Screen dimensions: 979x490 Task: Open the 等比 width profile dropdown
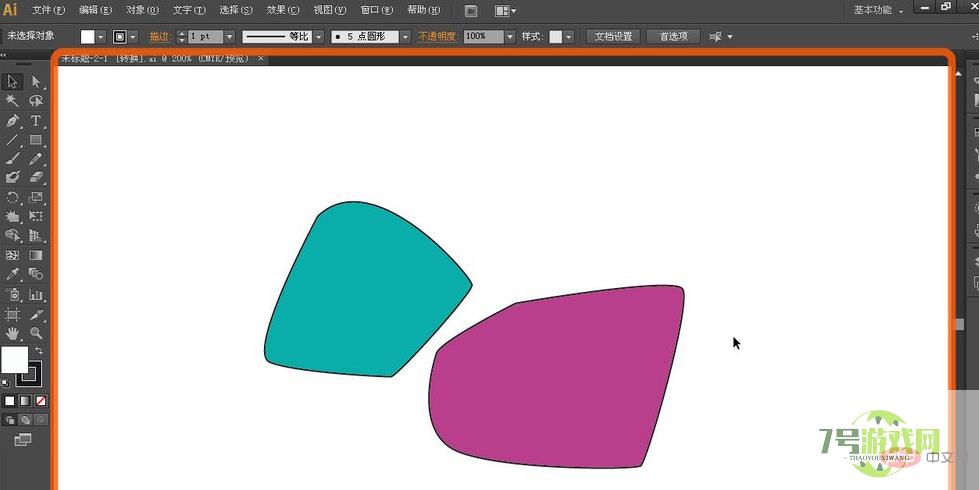click(x=318, y=37)
